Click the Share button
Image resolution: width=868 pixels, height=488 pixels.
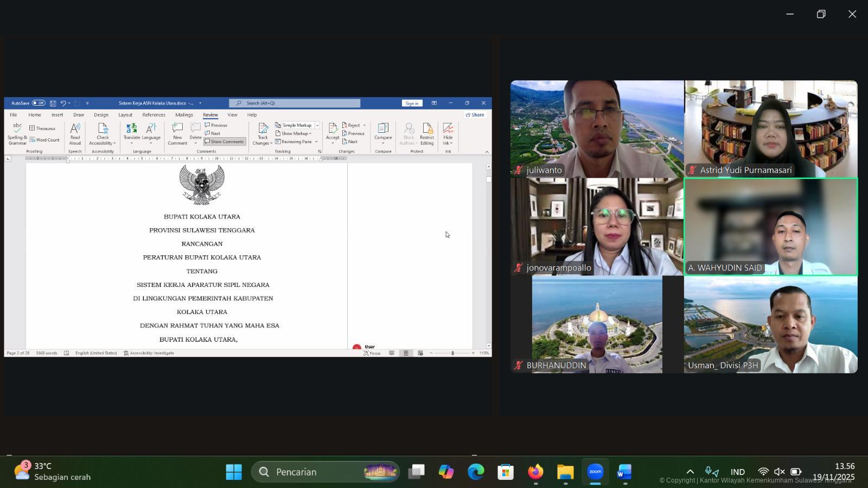pyautogui.click(x=475, y=115)
